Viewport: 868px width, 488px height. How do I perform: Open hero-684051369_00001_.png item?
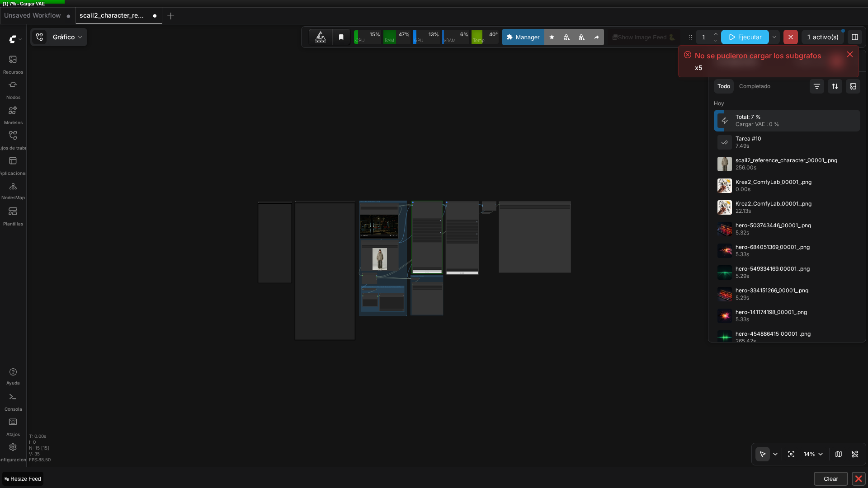(787, 251)
